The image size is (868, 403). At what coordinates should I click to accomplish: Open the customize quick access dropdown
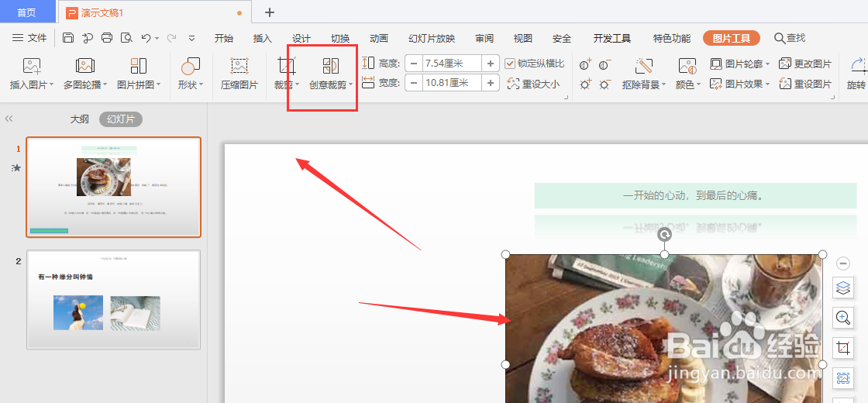click(192, 38)
